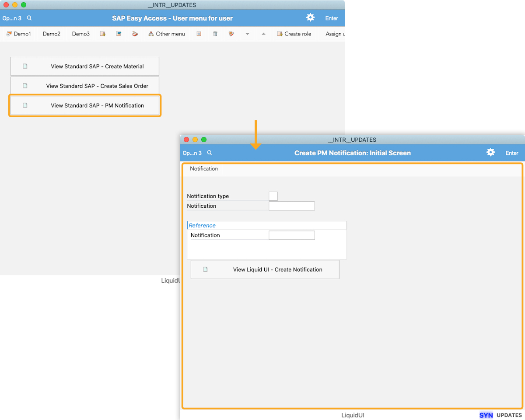
Task: Select Demo1 in the toolbar
Action: tap(19, 34)
